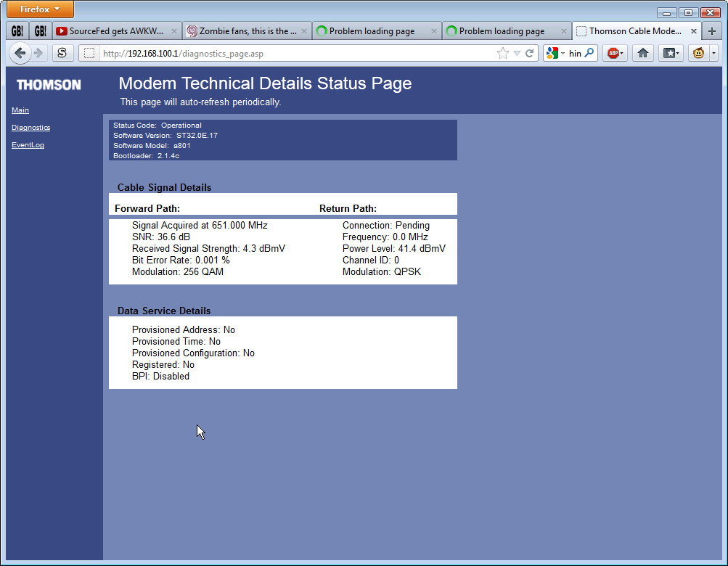Open the address bar history dropdown arrow
The width and height of the screenshot is (728, 566).
(x=517, y=54)
